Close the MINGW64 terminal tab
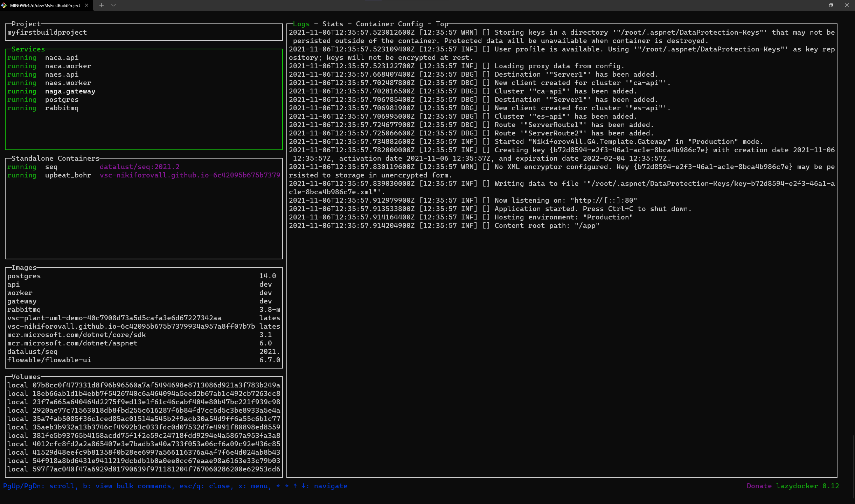This screenshot has height=504, width=855. 86,5
